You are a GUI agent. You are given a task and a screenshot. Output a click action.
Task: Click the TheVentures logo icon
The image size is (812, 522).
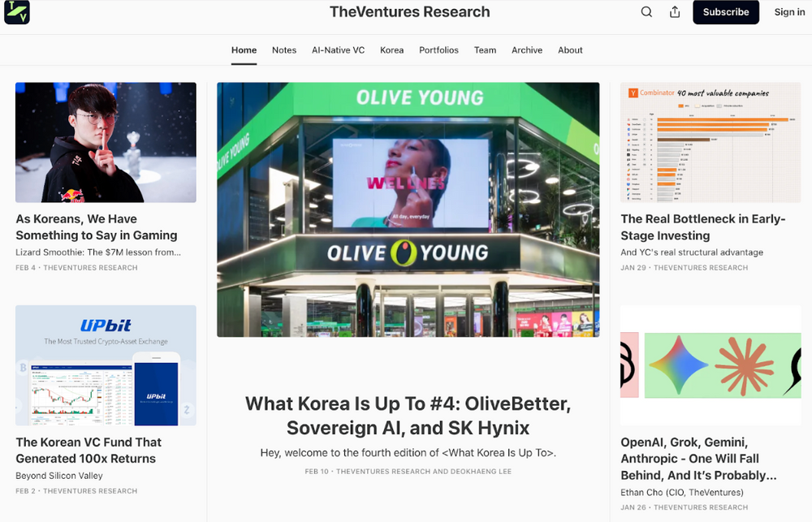tap(16, 12)
